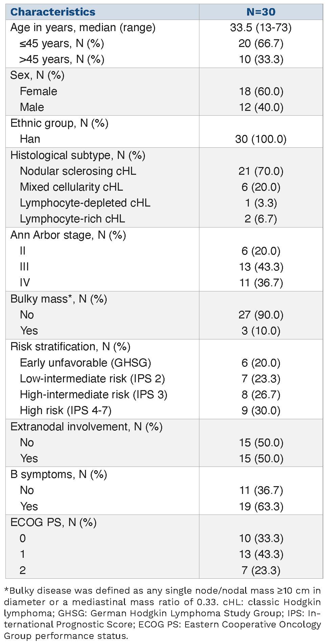Click the "N=30" column header
The image size is (326, 644).
[x=261, y=12]
